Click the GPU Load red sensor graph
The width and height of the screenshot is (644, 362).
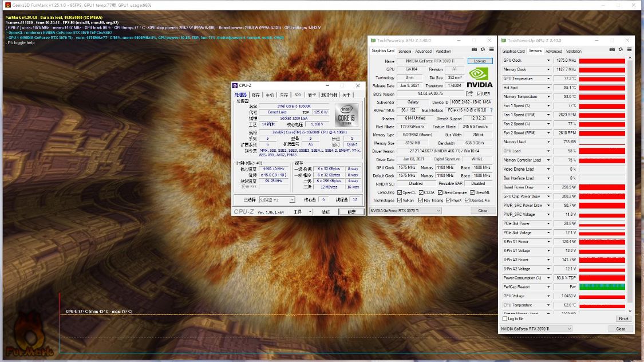(602, 151)
